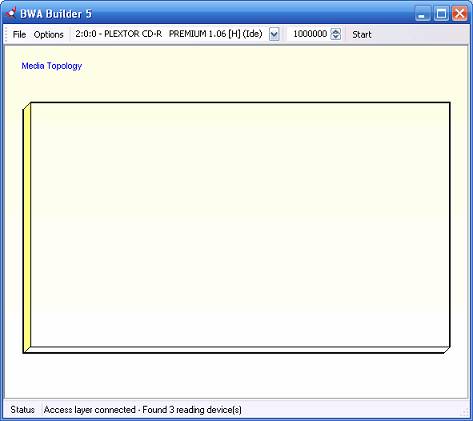Screen dimensions: 473x421
Task: Click the window resize grip in status bar
Action: click(465, 412)
